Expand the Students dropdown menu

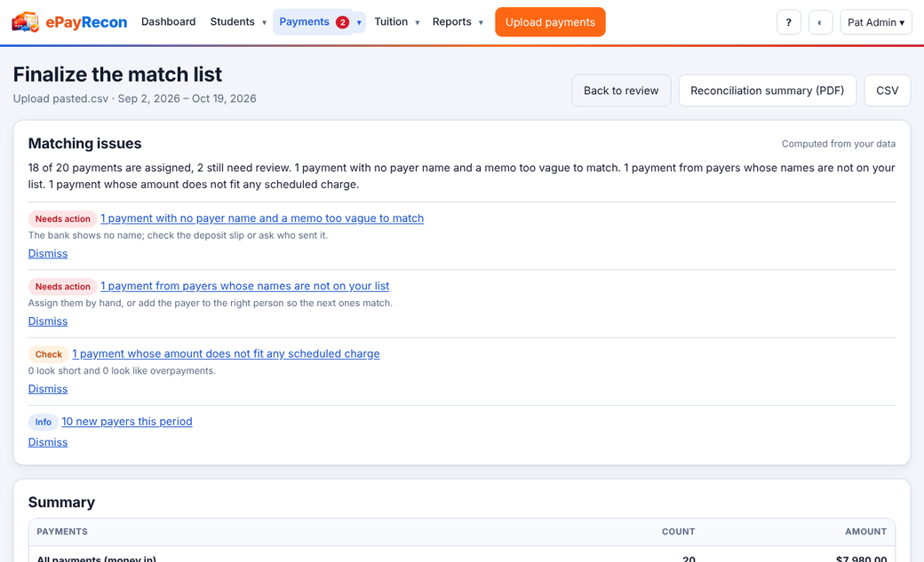(x=238, y=22)
